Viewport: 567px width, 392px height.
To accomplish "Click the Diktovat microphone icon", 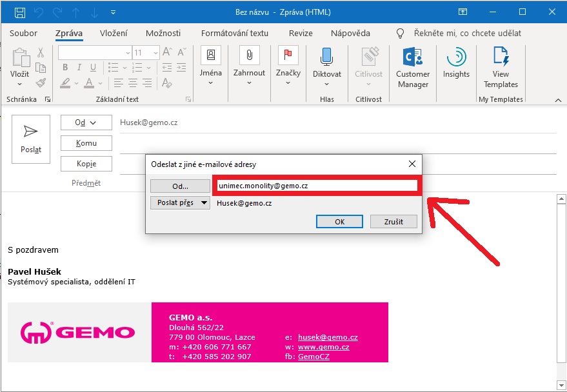I will (x=327, y=57).
